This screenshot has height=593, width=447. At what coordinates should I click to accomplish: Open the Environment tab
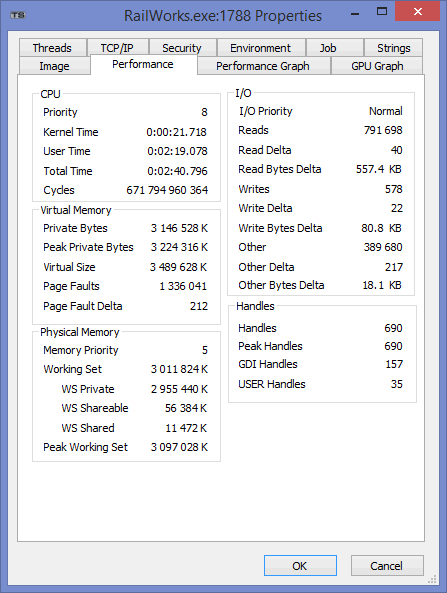click(261, 48)
